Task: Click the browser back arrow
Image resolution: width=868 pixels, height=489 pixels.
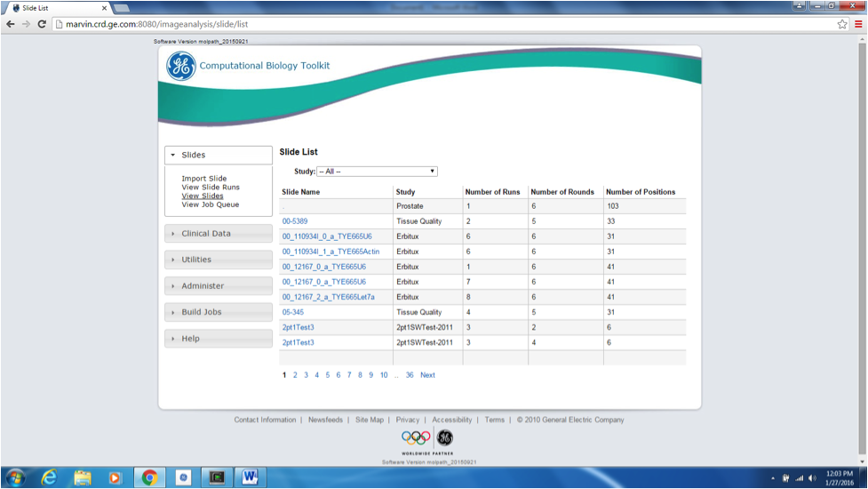Action: (11, 24)
